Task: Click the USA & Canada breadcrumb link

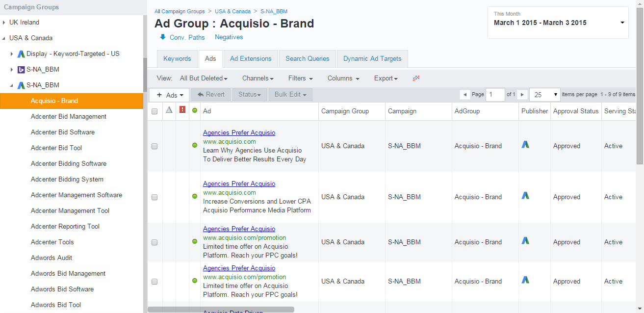Action: (232, 11)
